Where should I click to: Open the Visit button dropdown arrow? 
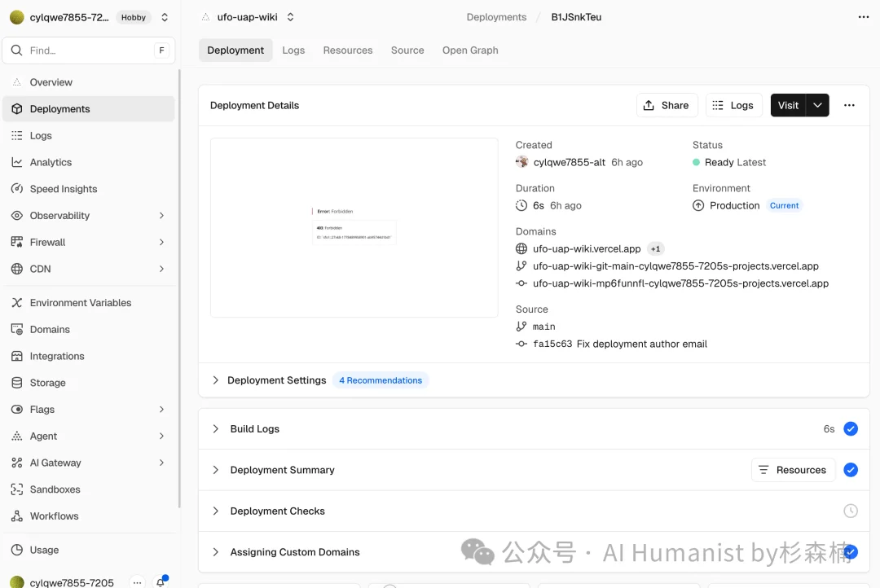[818, 106]
